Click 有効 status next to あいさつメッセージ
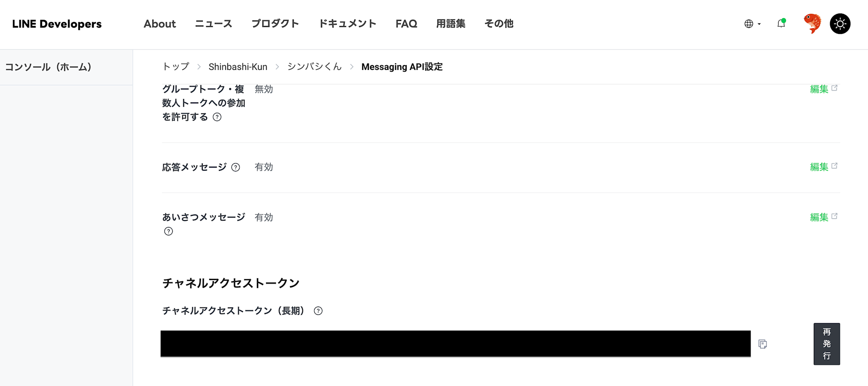868x386 pixels. point(264,217)
